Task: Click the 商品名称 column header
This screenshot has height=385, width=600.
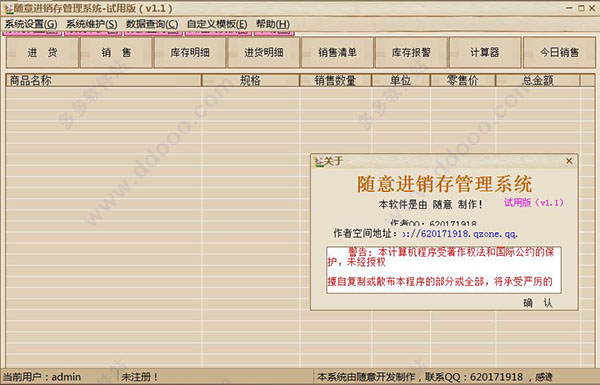Action: [x=104, y=80]
